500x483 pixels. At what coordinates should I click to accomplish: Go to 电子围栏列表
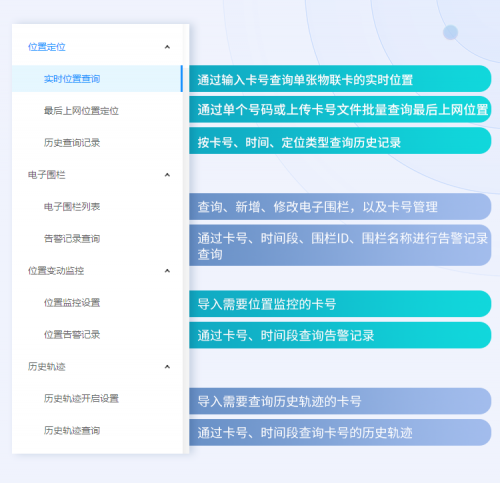coord(97,207)
